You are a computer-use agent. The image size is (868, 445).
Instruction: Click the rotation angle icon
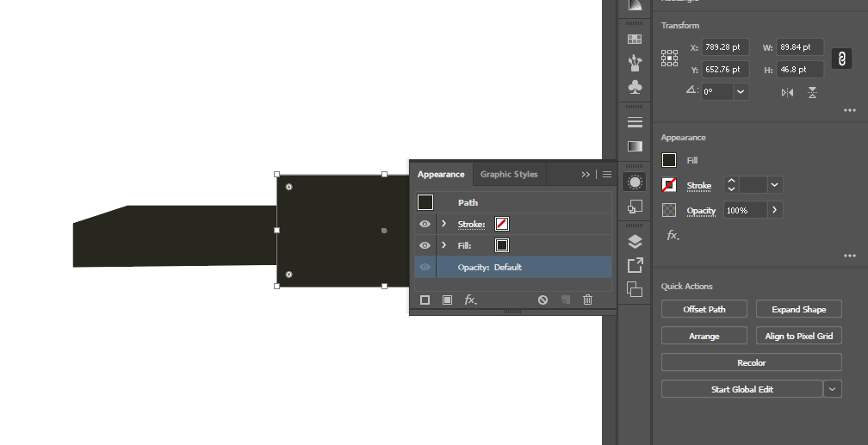(x=692, y=90)
